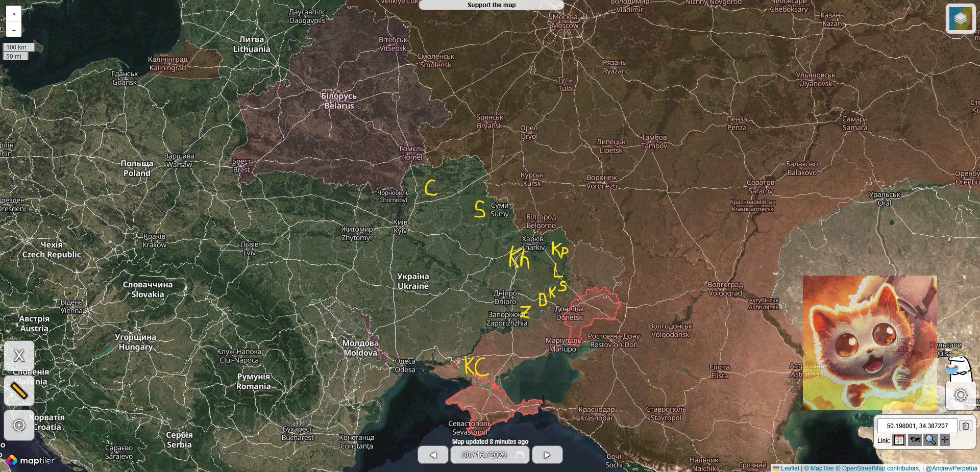Click the Support the map button
The width and height of the screenshot is (980, 472).
492,5
